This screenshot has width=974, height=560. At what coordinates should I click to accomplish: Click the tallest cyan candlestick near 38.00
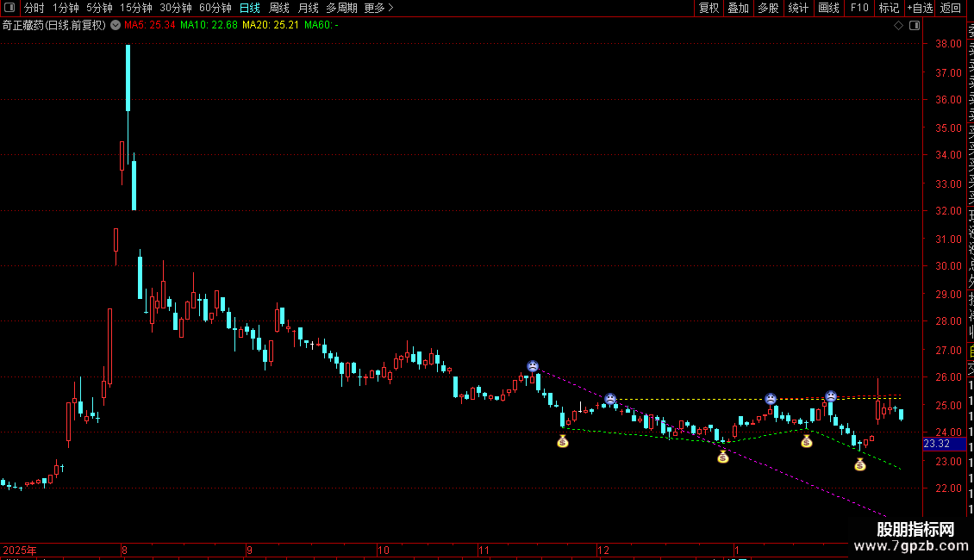(128, 78)
